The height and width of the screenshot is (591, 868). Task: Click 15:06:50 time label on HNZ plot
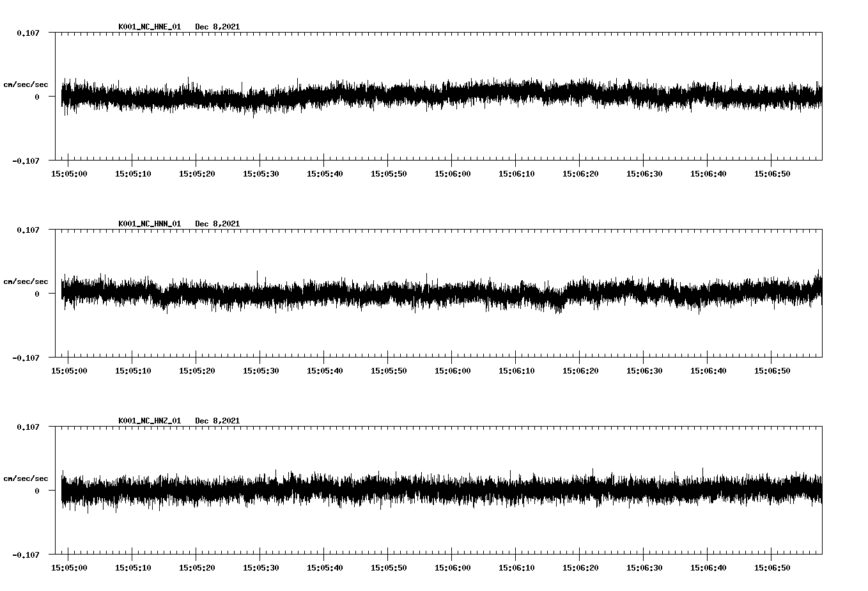pos(772,568)
